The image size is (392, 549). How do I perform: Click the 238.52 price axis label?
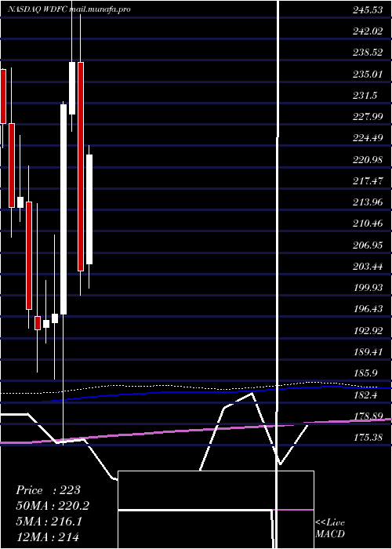click(368, 53)
